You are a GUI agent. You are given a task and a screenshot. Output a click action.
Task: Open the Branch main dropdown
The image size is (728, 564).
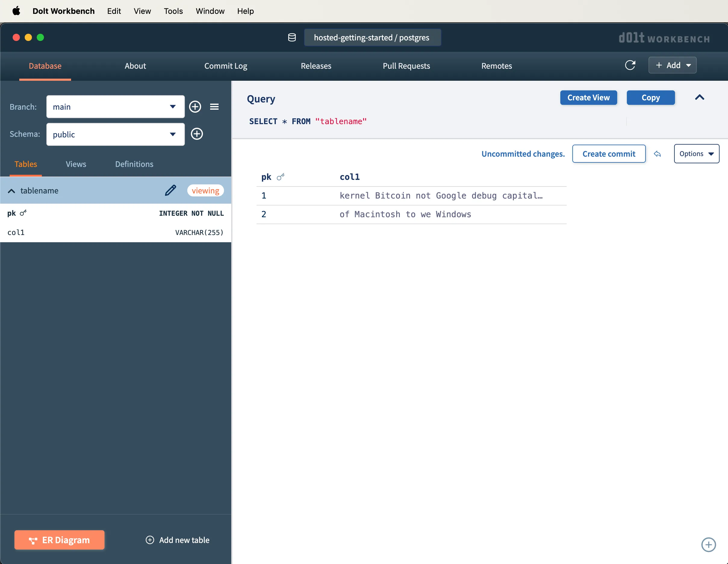[115, 107]
